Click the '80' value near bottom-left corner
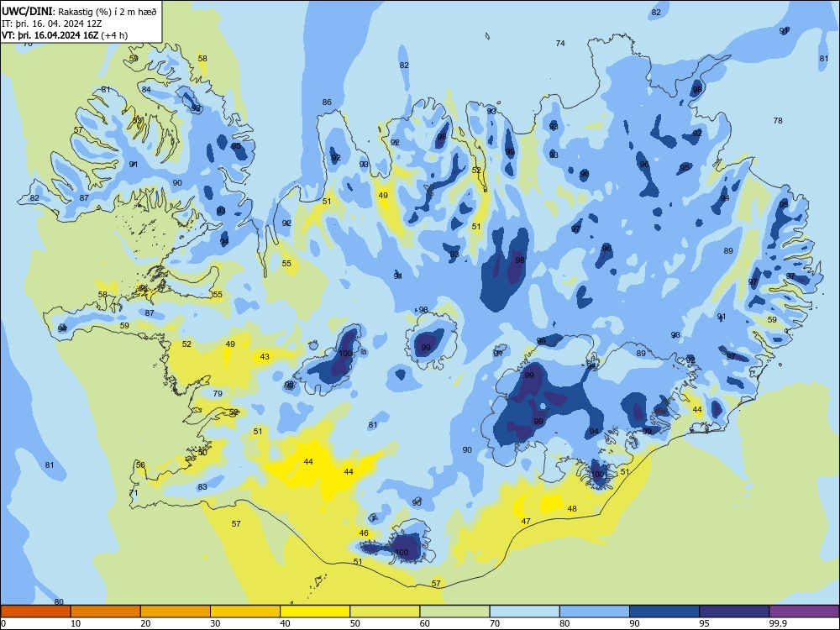The height and width of the screenshot is (630, 840). click(59, 602)
